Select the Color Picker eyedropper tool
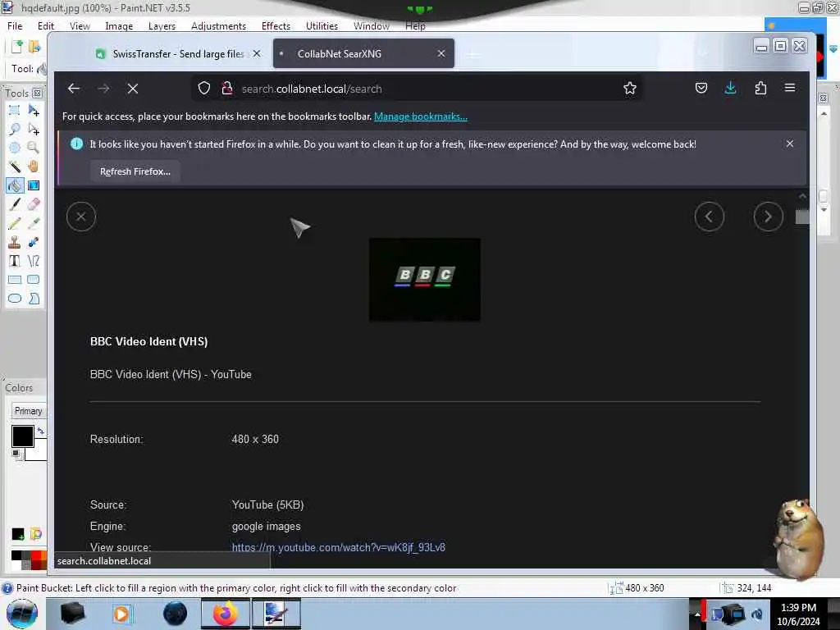This screenshot has height=630, width=840. [x=33, y=223]
